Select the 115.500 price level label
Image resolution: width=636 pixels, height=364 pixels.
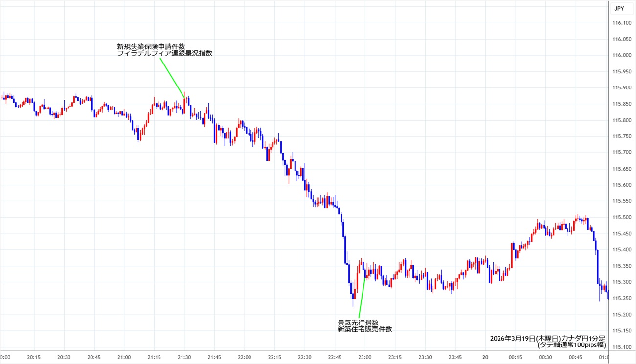621,217
